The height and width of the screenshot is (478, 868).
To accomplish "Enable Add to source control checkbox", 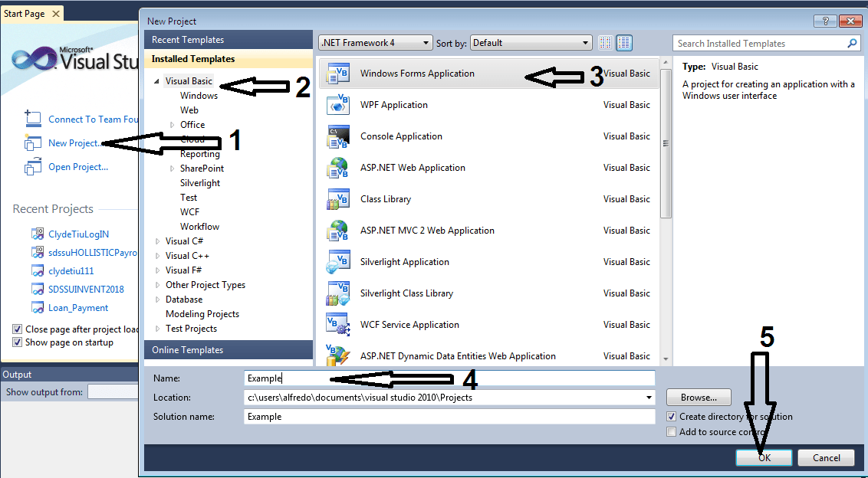I will (x=672, y=431).
